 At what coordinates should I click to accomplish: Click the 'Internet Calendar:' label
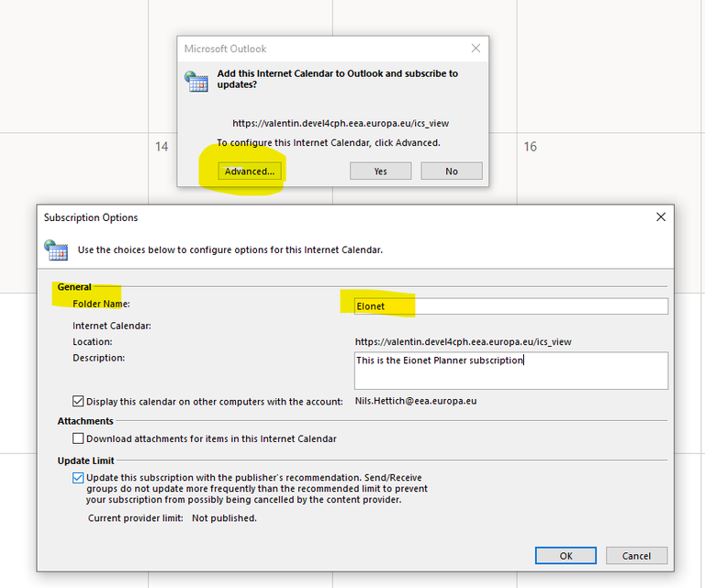pos(112,326)
